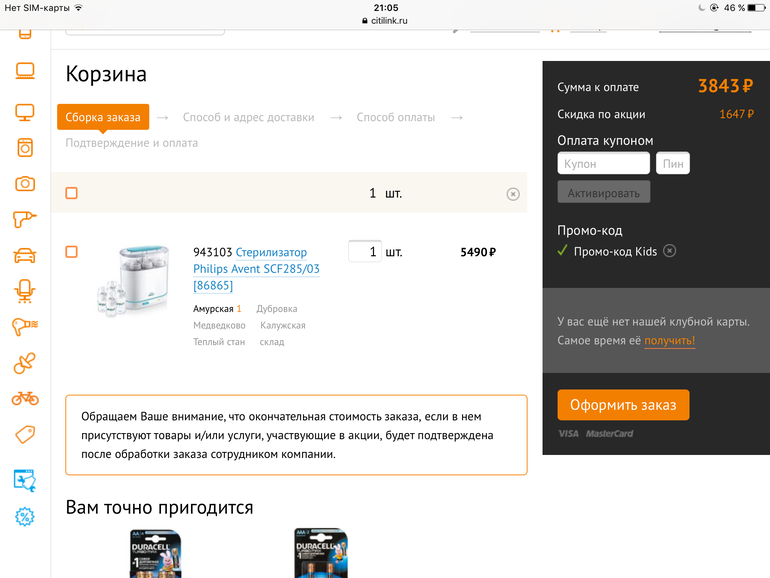Tick the select-all checkbox in cart header
Viewport: 770px width, 578px height.
(72, 193)
